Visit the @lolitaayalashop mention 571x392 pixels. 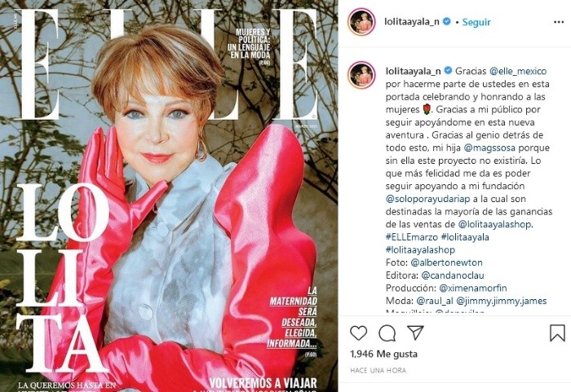tap(495, 224)
